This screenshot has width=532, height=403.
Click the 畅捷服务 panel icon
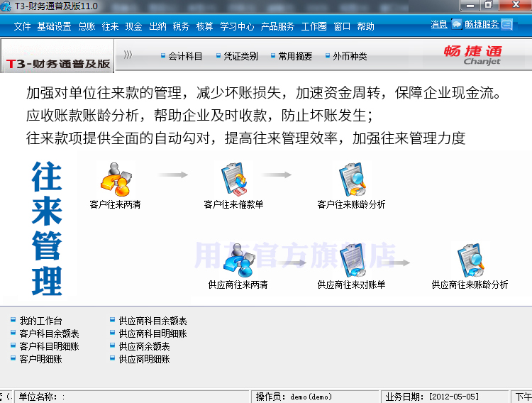point(507,24)
